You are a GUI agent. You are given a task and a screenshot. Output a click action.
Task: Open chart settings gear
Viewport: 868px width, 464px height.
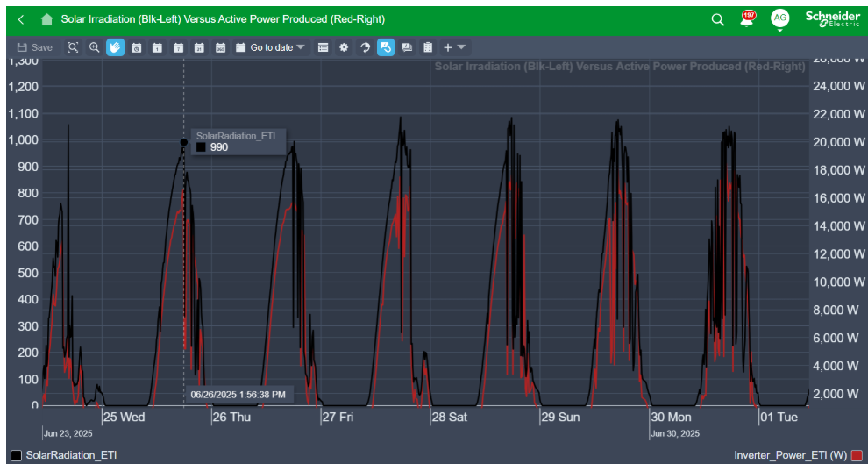[344, 47]
